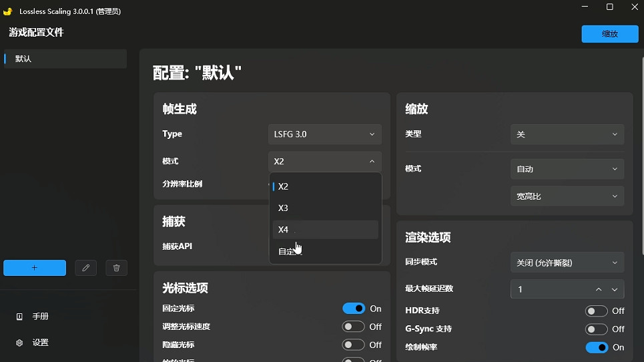Enable 隐藏光标 switch
The image size is (644, 362).
coord(353,345)
